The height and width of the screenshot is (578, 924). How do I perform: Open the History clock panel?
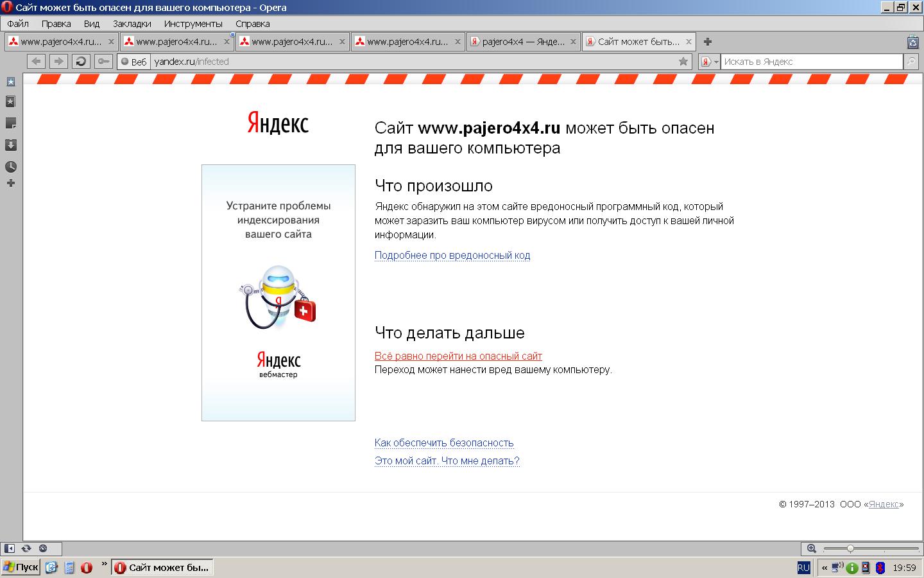point(11,167)
